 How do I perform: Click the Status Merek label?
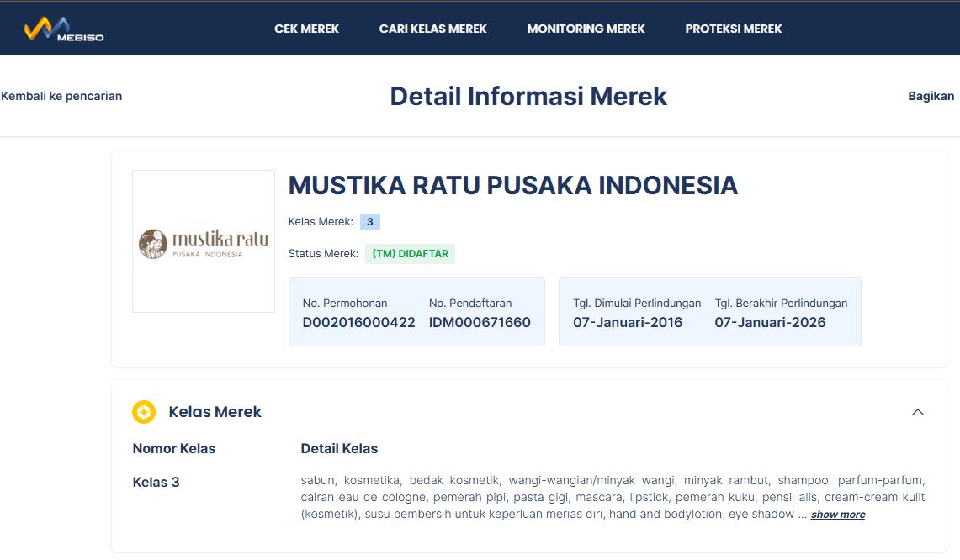click(323, 253)
